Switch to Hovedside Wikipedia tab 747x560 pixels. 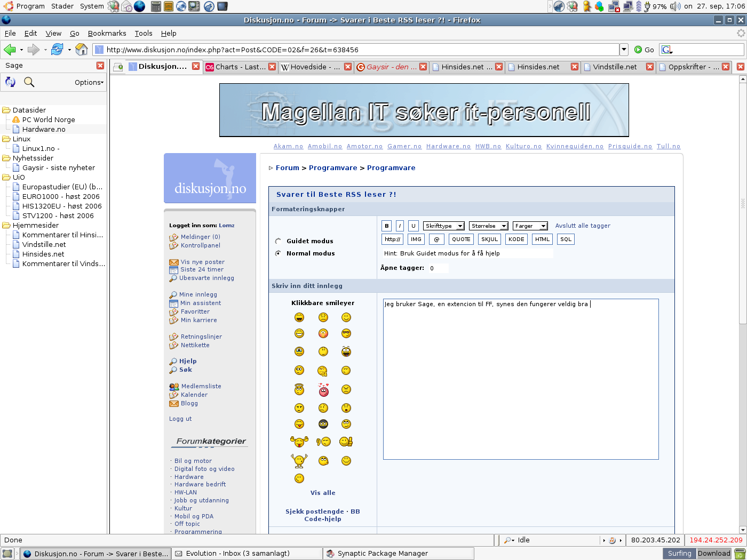(x=316, y=67)
